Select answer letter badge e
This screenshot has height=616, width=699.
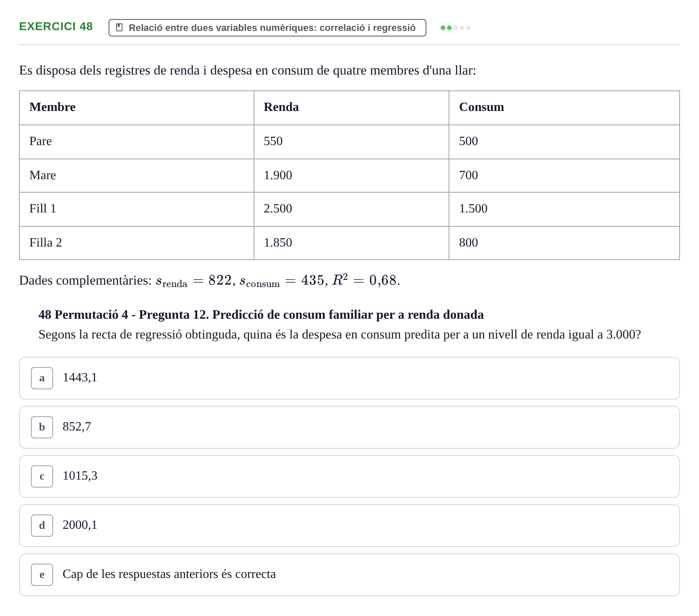tap(42, 575)
